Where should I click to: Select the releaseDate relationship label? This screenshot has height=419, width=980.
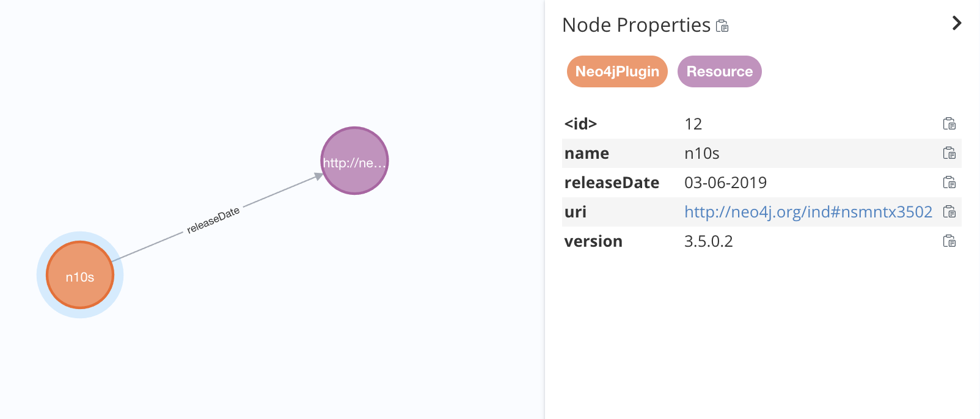[213, 220]
